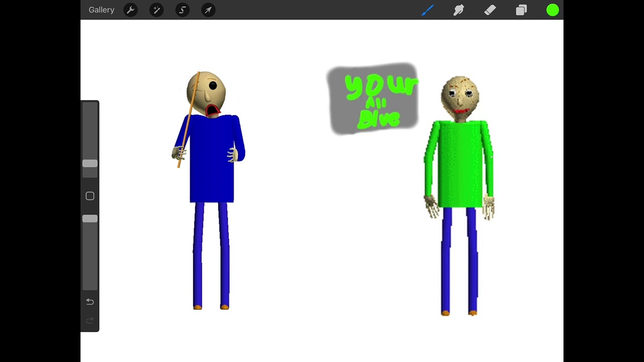Click the brush size slider handle
Screen dimensions: 644x362
[90, 163]
